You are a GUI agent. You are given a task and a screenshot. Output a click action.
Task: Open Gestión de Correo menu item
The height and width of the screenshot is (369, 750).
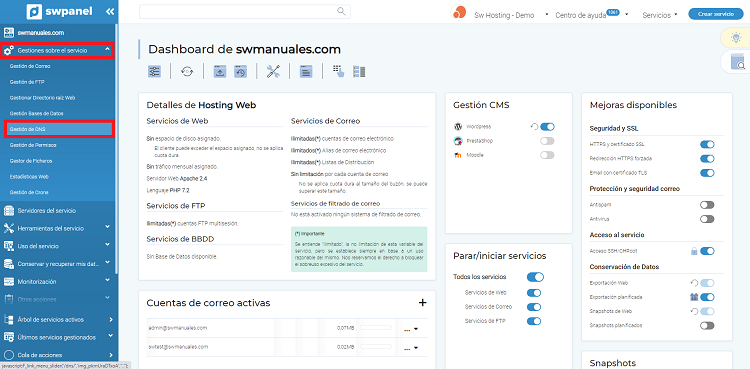click(x=30, y=66)
